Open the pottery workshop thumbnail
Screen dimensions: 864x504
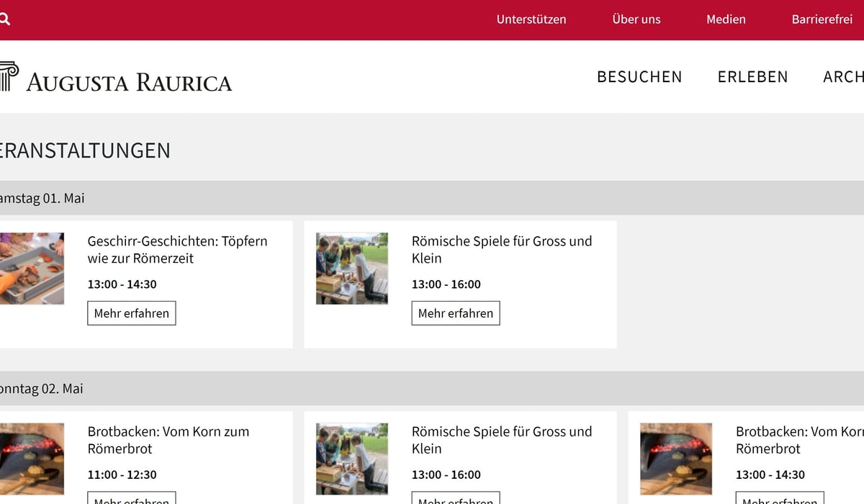pos(32,269)
